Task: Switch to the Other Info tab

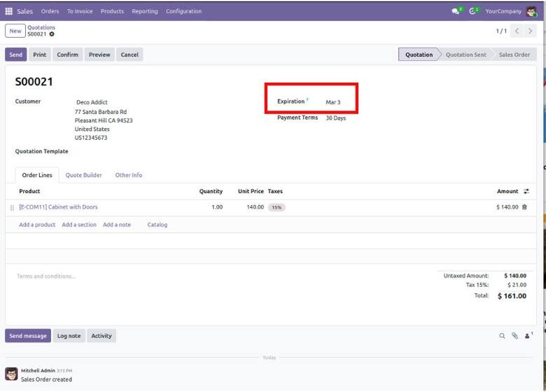Action: pos(129,175)
